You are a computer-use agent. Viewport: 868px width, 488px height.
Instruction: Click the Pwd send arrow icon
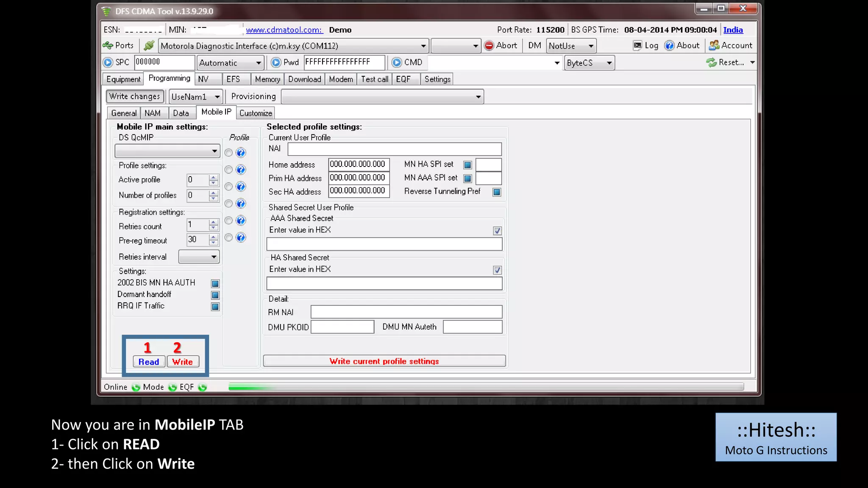pyautogui.click(x=276, y=62)
